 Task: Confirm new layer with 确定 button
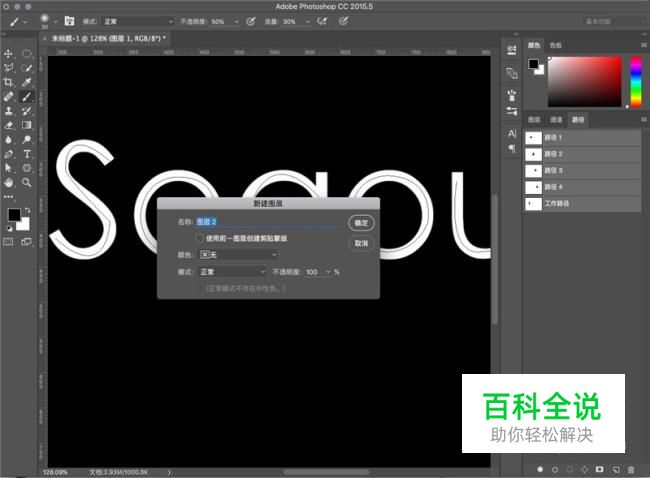coord(361,223)
